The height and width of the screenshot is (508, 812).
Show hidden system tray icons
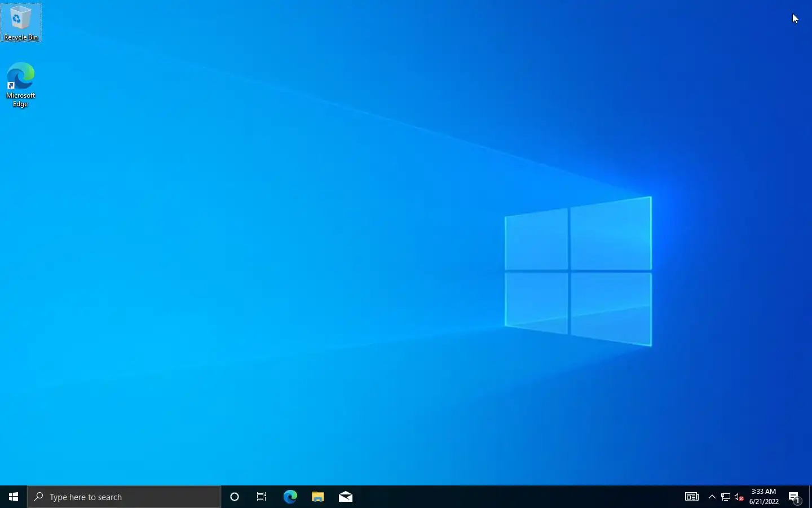pos(712,497)
